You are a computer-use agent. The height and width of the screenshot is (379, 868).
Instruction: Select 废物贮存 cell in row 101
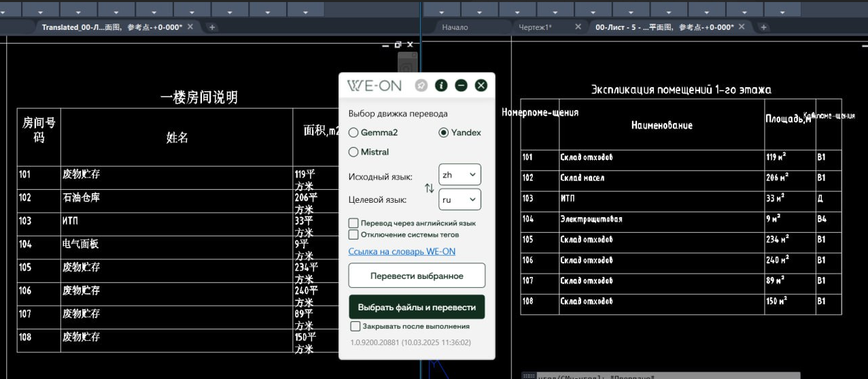click(81, 174)
